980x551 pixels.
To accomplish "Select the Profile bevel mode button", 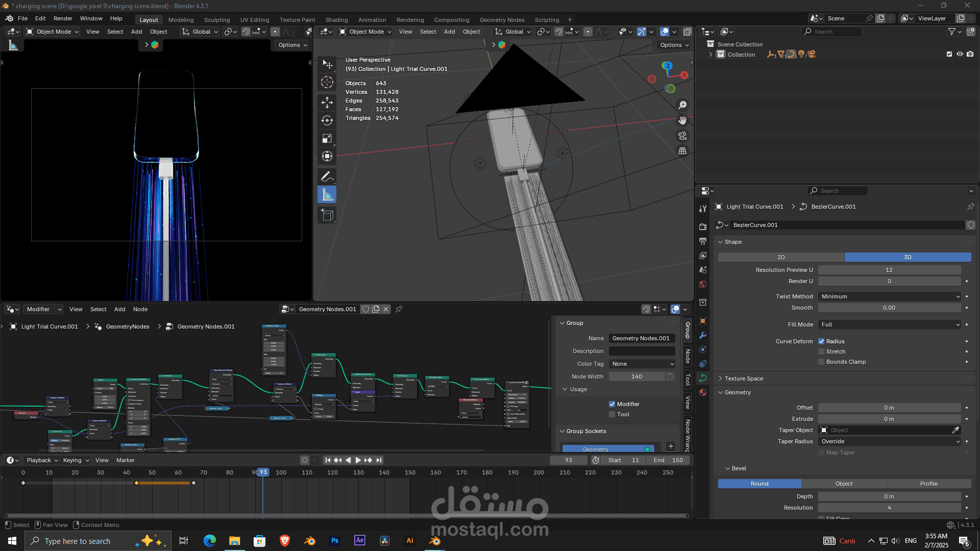I will point(928,484).
